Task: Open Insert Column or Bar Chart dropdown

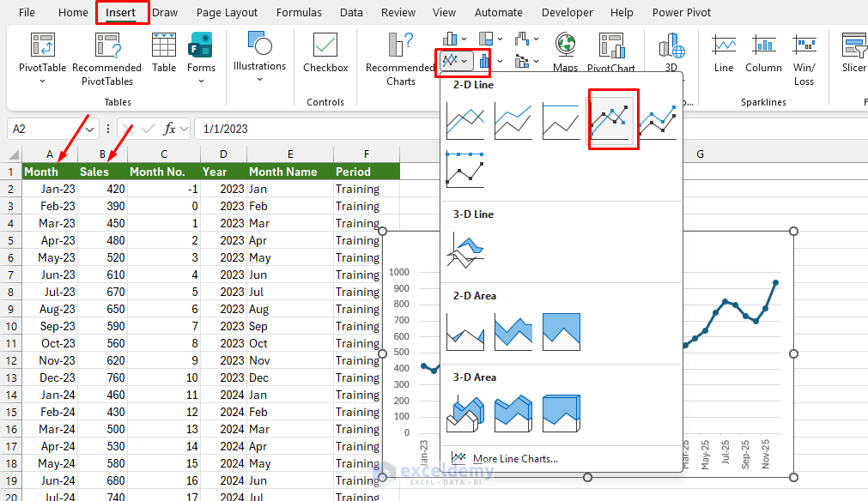Action: [456, 39]
